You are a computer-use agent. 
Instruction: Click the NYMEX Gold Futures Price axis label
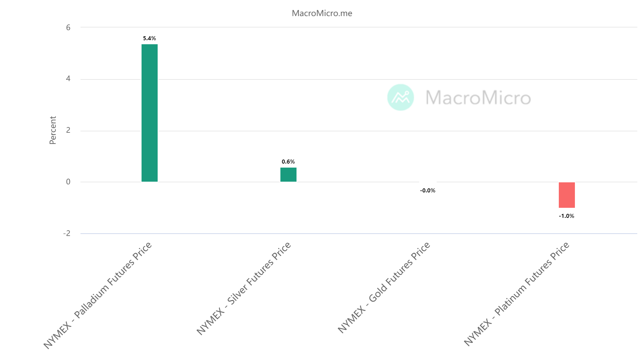(x=384, y=287)
